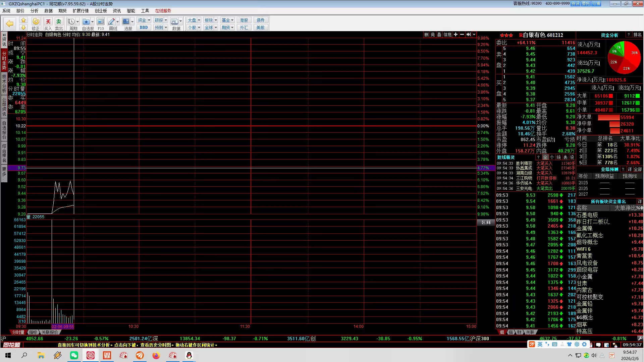Click the BBD button
This screenshot has width=644, height=362.
144,27
